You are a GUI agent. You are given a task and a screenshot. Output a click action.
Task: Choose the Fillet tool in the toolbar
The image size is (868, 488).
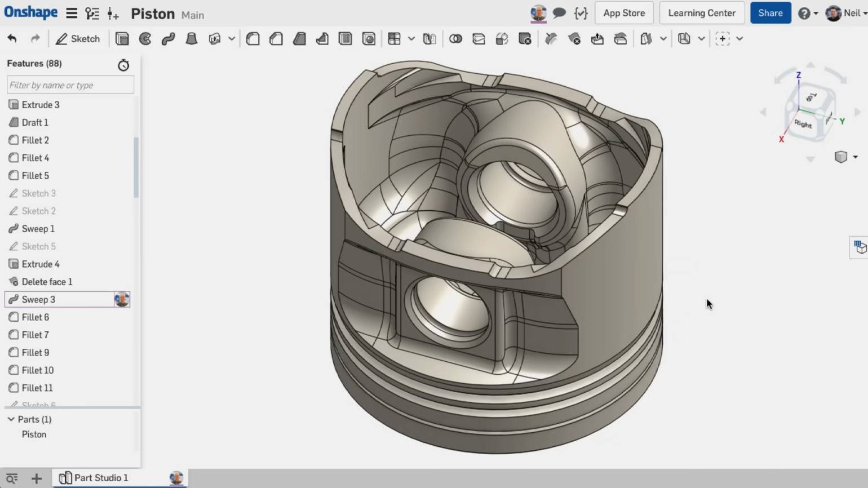tap(253, 39)
